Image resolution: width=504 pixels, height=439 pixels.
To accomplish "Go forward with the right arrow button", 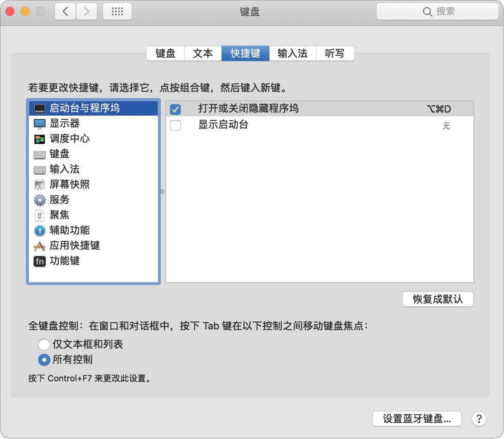I will coord(87,12).
